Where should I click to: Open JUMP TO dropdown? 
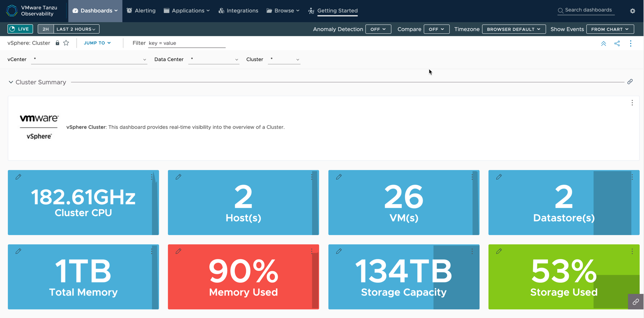pos(97,43)
